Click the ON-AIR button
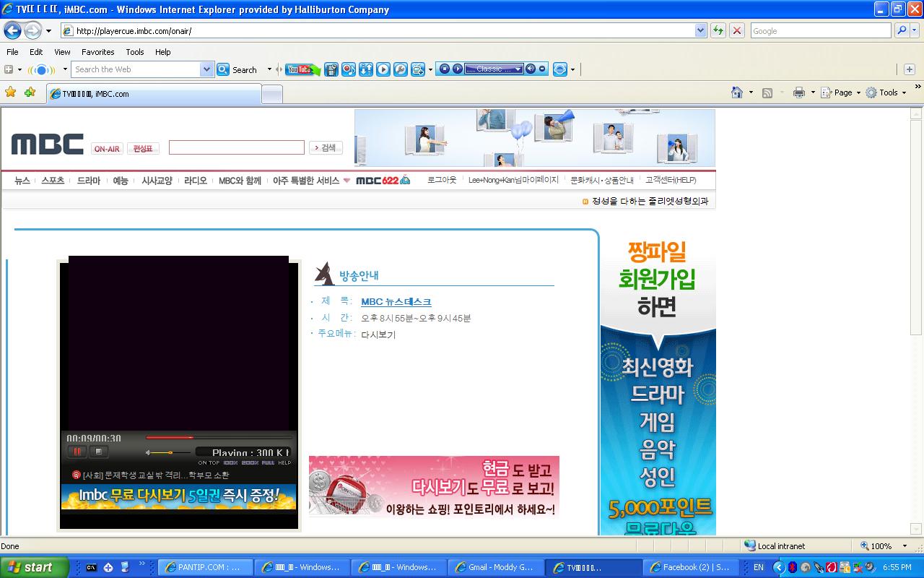924x578 pixels. pos(107,149)
